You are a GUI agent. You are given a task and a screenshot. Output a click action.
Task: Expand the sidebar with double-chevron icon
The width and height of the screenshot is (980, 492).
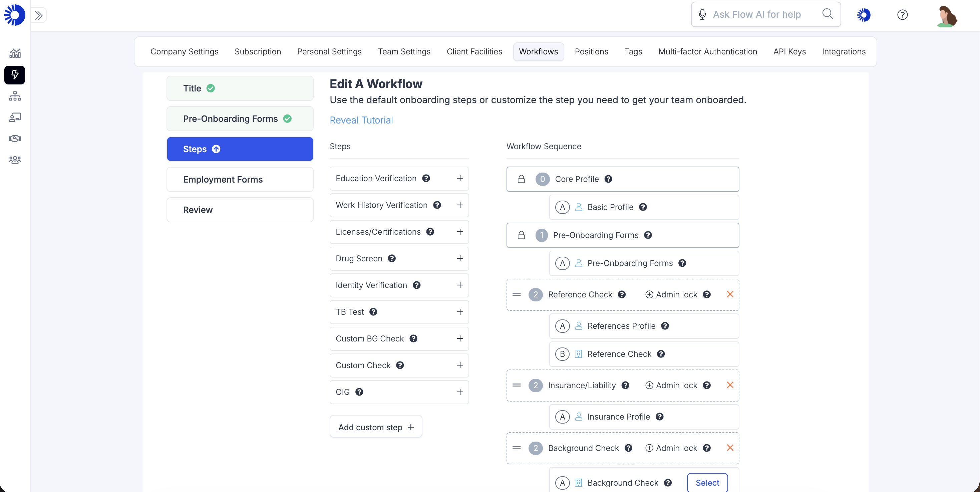[x=38, y=15]
